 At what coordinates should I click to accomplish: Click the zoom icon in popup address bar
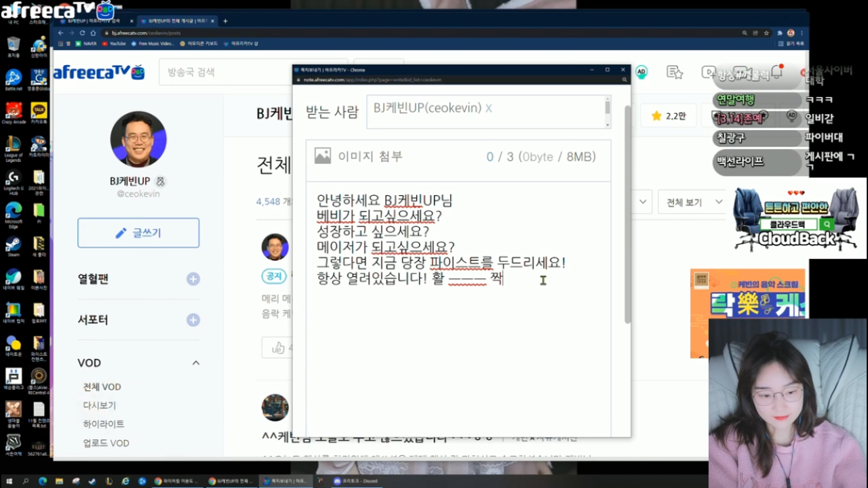point(624,79)
